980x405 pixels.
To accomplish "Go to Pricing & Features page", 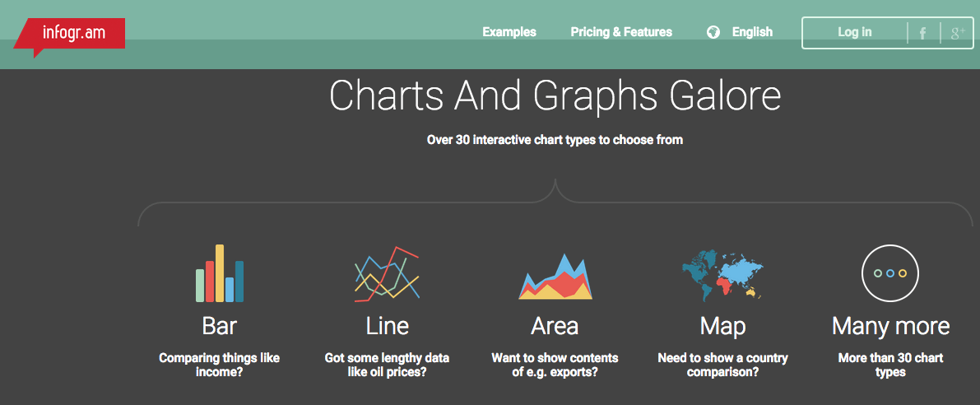I will 621,32.
